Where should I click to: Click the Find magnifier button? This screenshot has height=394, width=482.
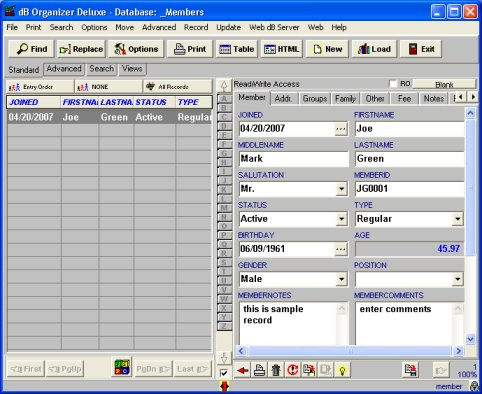[x=31, y=49]
